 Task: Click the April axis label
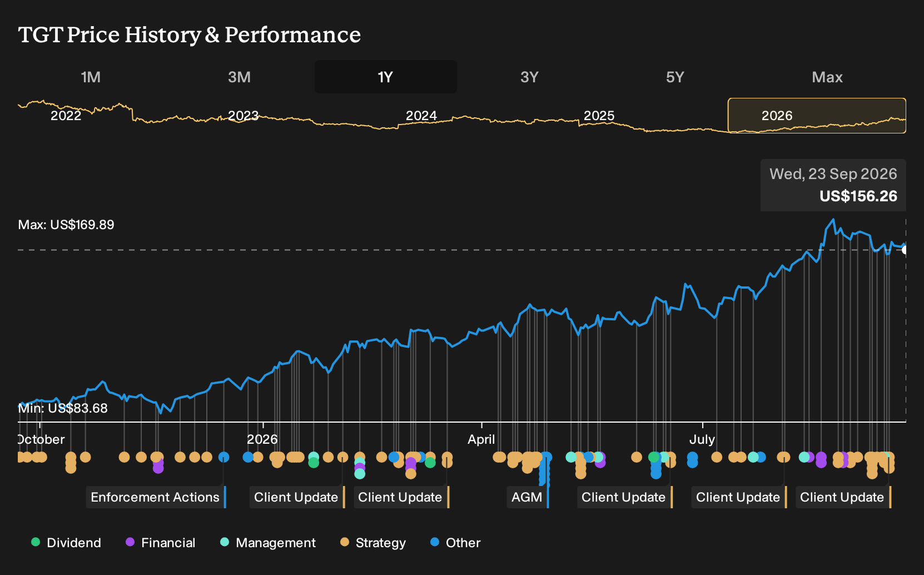point(481,439)
